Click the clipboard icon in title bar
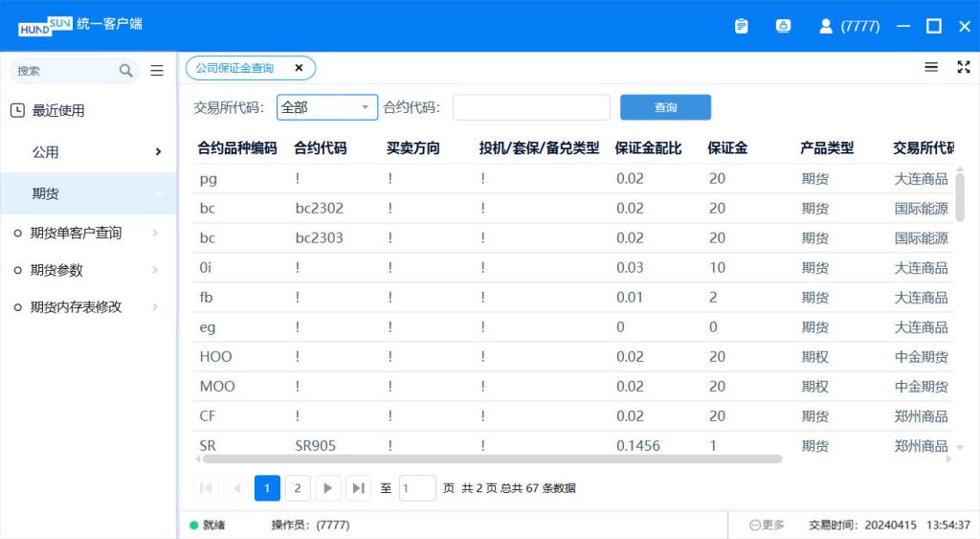Screen dimensions: 980x539 [741, 27]
